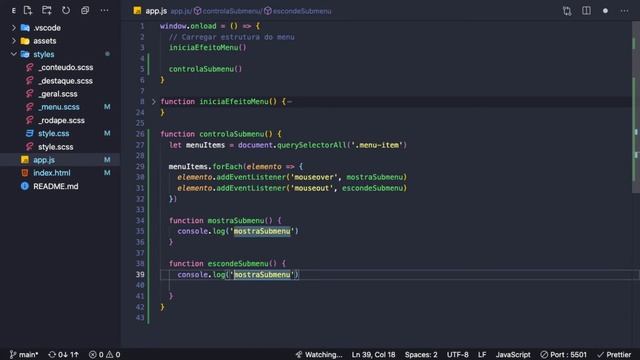Click LF end-of-line selector
This screenshot has width=640, height=360.
tap(482, 354)
